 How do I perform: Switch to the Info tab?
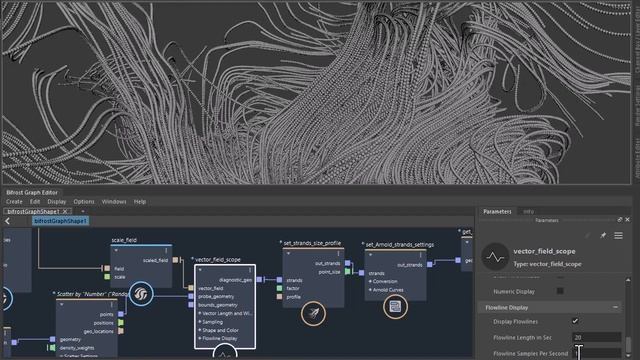(x=528, y=211)
